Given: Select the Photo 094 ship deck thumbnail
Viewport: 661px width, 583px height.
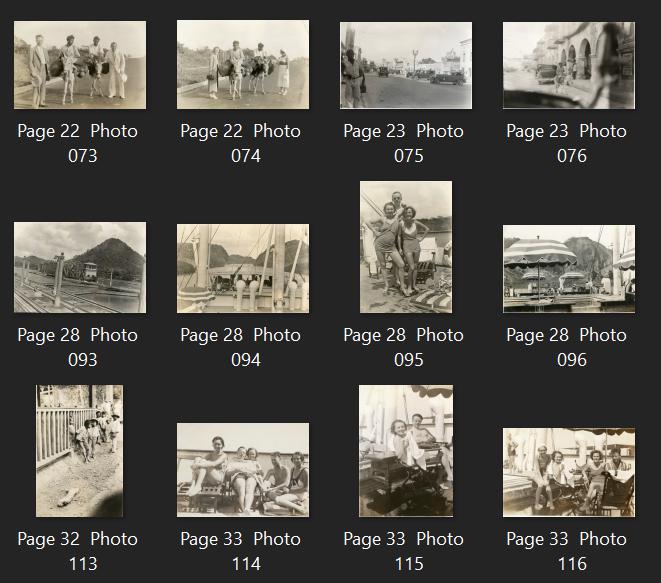Looking at the screenshot, I should coord(243,268).
